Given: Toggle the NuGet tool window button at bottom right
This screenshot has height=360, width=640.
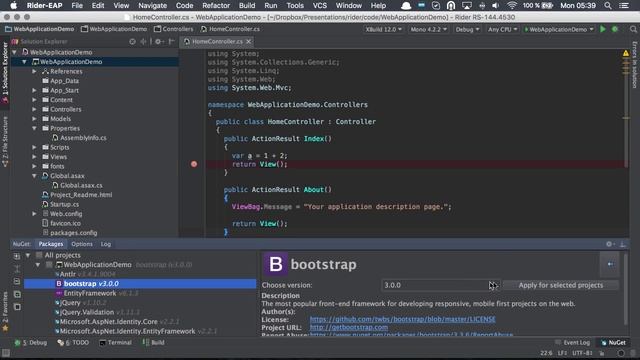Looking at the screenshot, I should [613, 342].
